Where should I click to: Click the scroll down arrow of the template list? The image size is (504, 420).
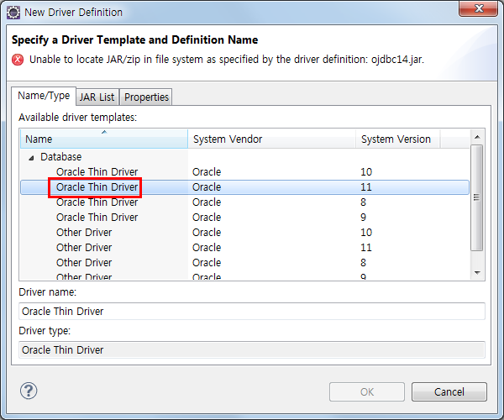(477, 272)
